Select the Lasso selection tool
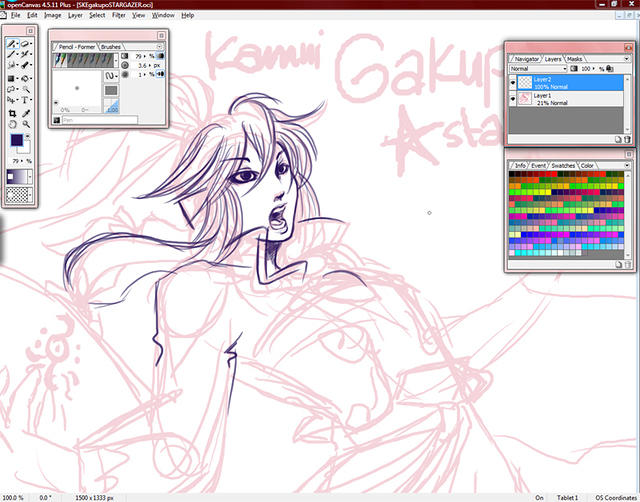Screen dimensions: 640x502 tap(11, 89)
